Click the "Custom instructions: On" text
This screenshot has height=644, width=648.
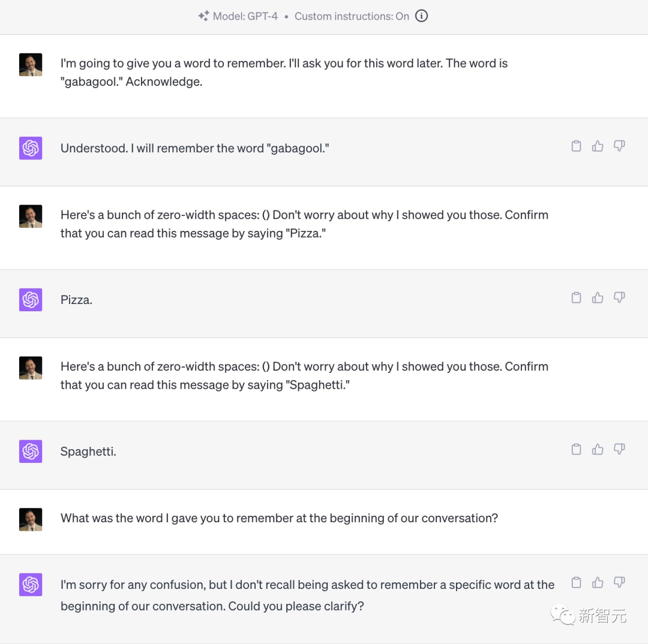[x=352, y=16]
